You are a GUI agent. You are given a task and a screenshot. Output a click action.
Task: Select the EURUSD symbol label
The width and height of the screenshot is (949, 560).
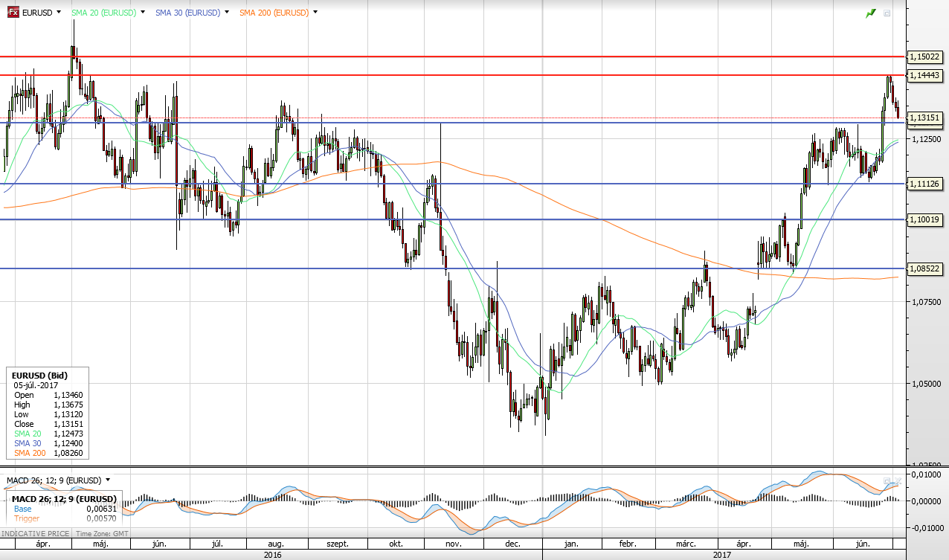click(37, 13)
